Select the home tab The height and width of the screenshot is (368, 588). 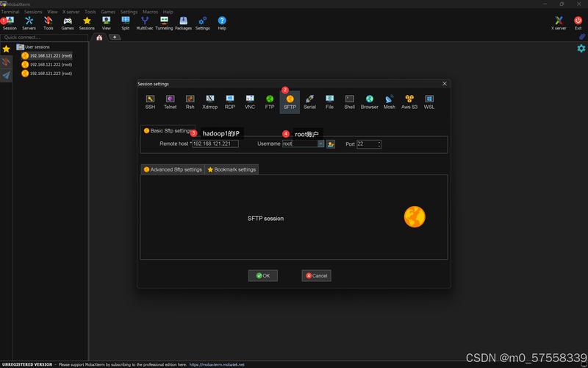point(99,38)
